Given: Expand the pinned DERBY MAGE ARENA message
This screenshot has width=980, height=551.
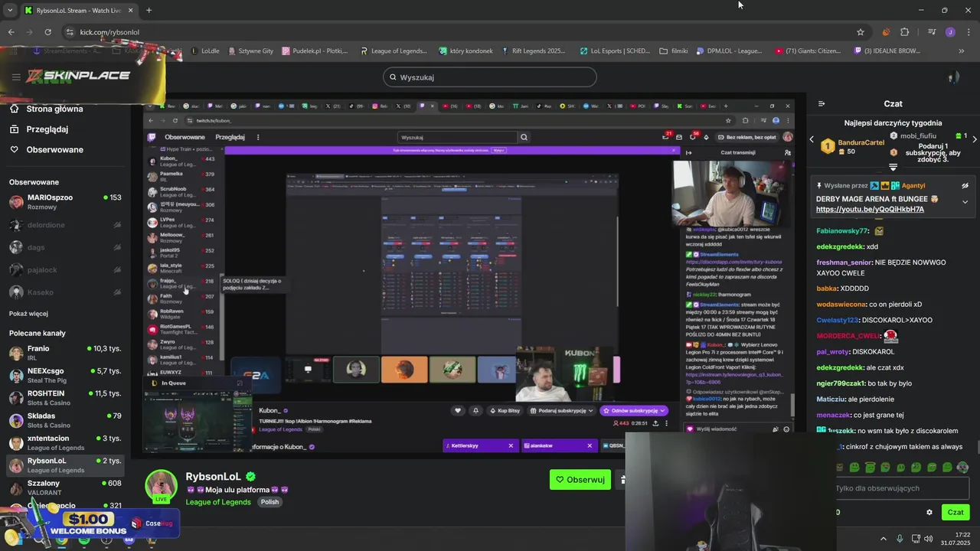Looking at the screenshot, I should (x=965, y=202).
